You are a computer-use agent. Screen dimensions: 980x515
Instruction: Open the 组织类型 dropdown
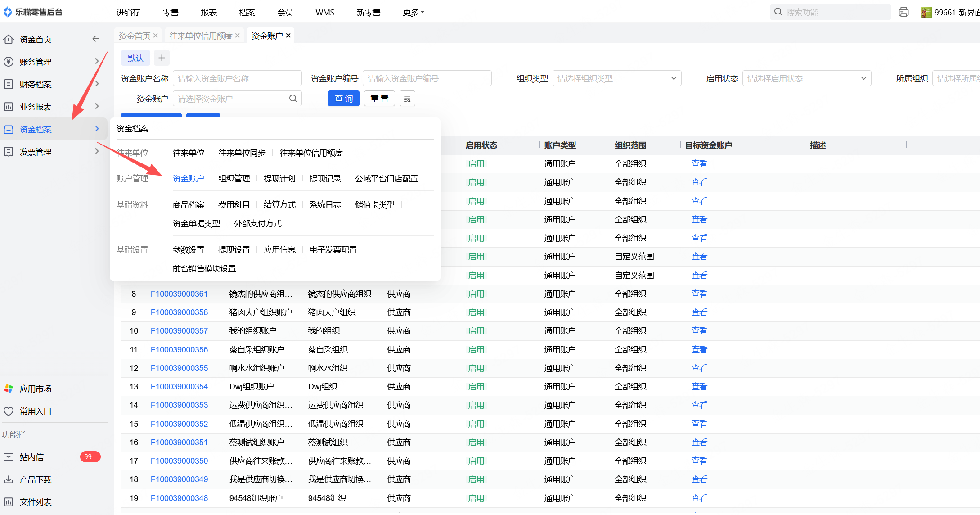coord(616,78)
